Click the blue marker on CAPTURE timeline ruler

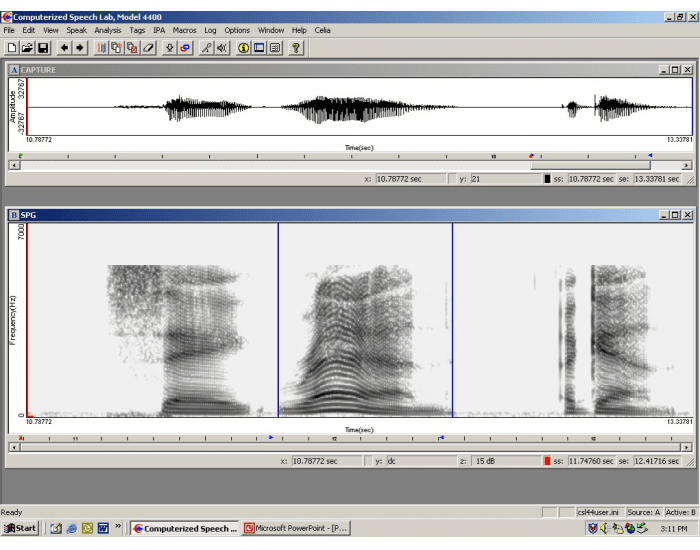coord(650,155)
